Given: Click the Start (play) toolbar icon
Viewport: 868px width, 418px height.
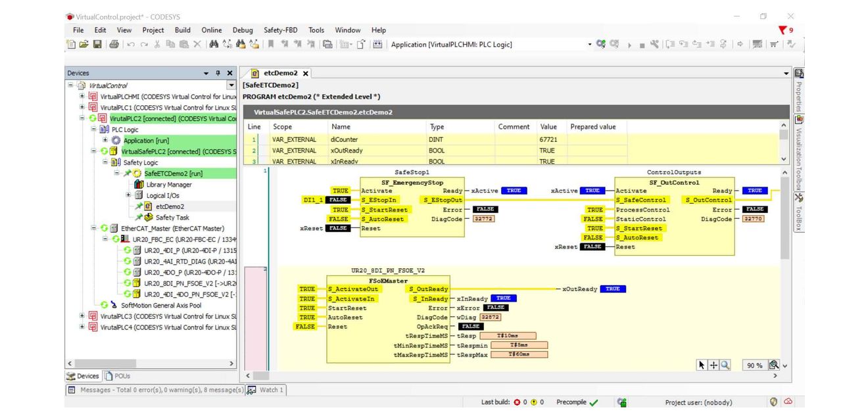Looking at the screenshot, I should (629, 45).
